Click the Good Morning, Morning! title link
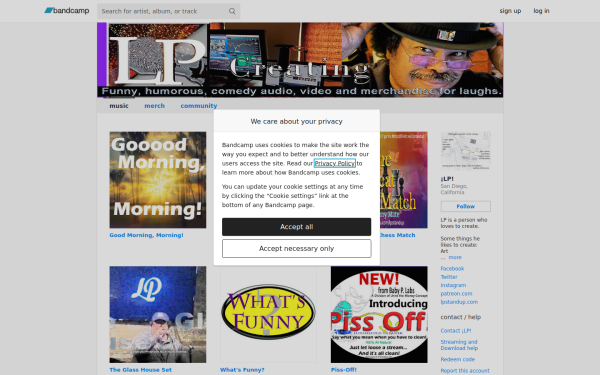 [146, 235]
